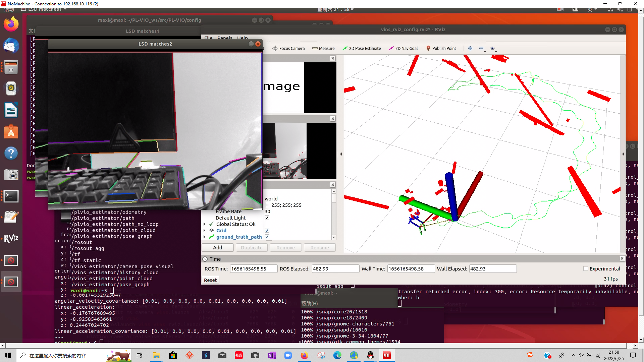644x362 pixels.
Task: Select the Measure tool
Action: 323,48
